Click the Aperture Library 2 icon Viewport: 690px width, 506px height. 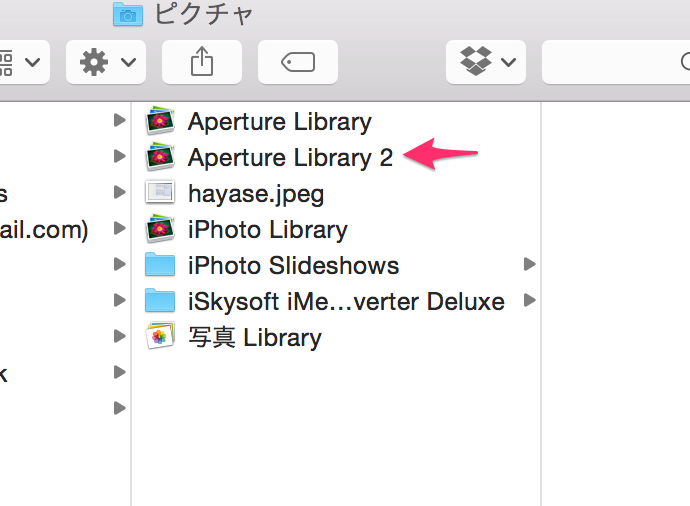[x=160, y=158]
